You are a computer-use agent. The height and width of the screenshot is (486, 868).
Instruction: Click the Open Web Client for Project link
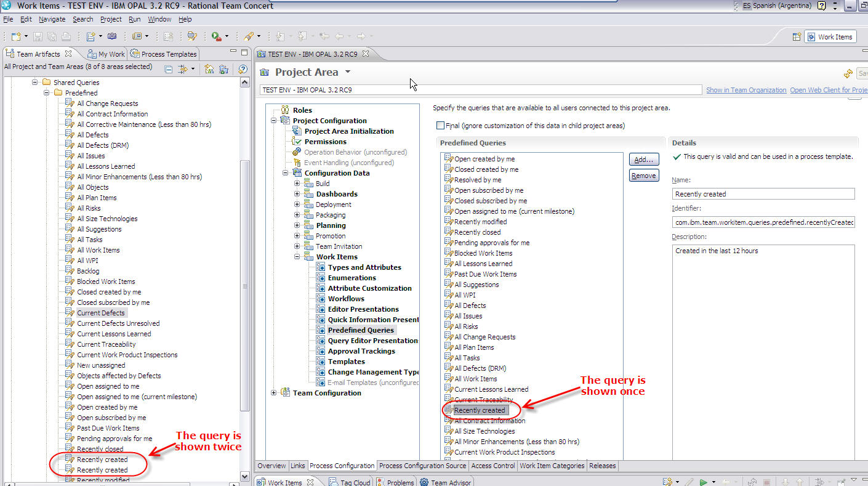coord(829,90)
